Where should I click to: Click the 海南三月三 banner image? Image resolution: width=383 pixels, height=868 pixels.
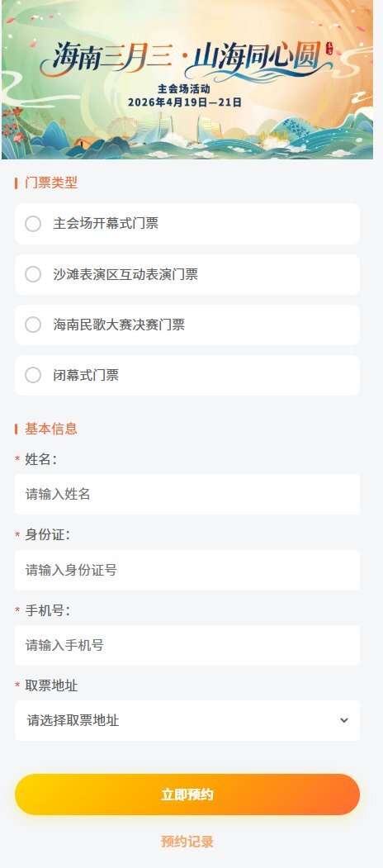click(187, 80)
